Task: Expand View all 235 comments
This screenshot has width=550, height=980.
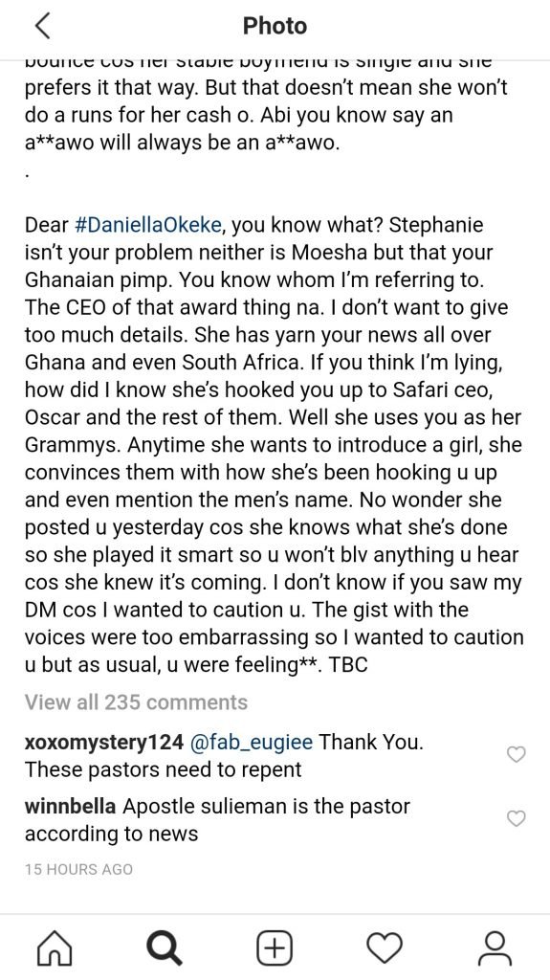Action: tap(136, 702)
